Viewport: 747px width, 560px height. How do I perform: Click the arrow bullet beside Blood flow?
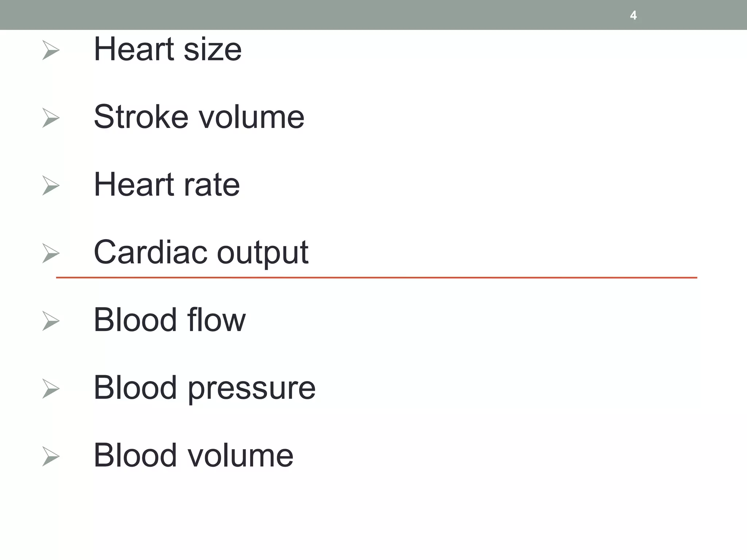click(51, 321)
